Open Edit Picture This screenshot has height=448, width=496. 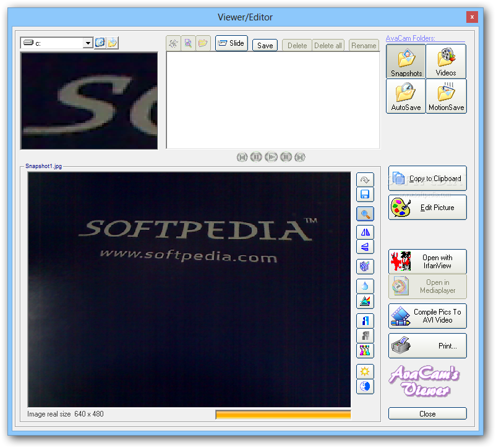pyautogui.click(x=427, y=208)
